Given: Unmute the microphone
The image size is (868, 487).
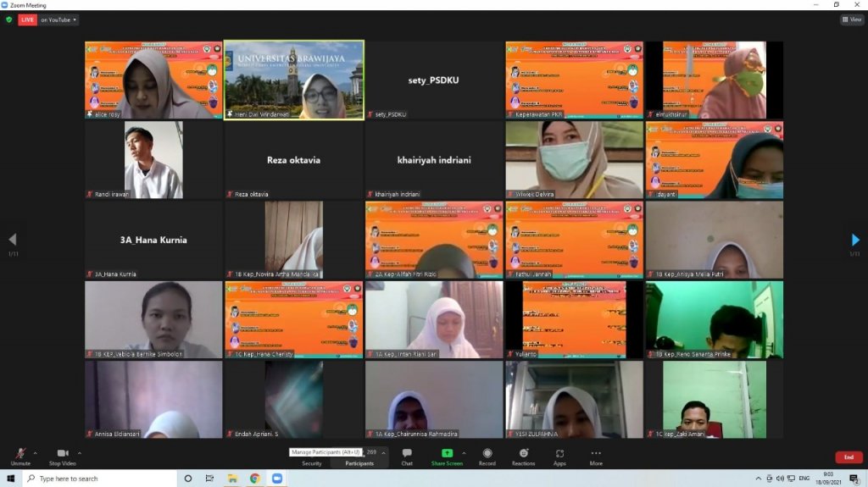Looking at the screenshot, I should (19, 456).
